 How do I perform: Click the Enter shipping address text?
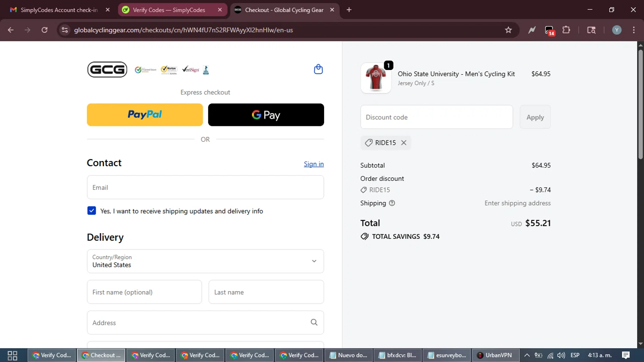[x=517, y=203]
